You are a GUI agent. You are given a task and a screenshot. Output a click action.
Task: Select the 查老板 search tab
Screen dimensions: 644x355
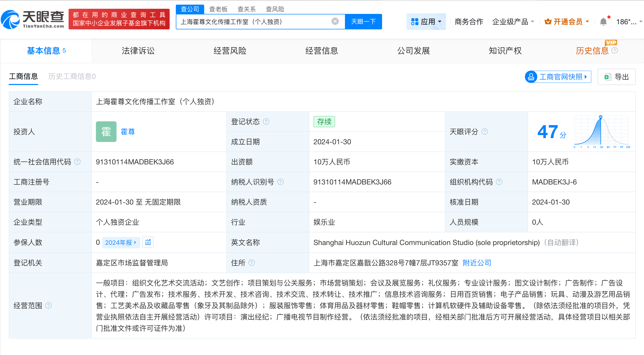[218, 9]
